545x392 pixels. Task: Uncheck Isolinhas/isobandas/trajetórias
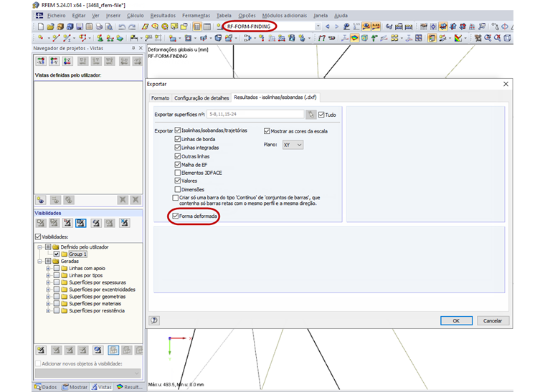[x=178, y=130]
